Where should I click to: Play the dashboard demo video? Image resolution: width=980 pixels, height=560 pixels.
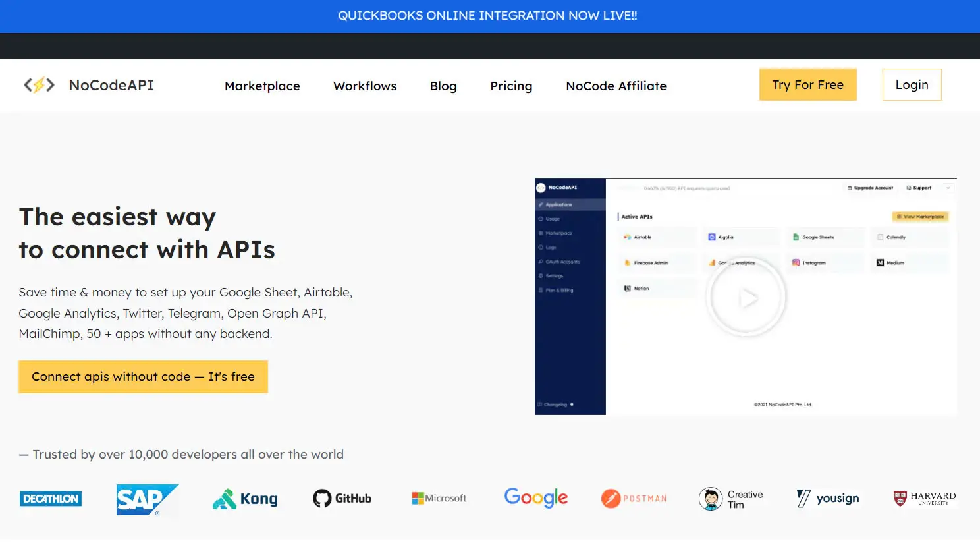[x=746, y=298]
